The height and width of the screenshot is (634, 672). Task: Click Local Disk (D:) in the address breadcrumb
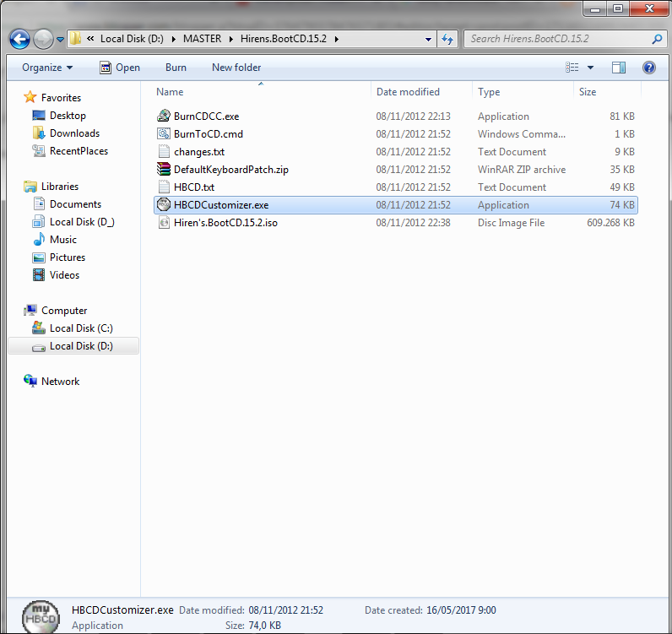pos(132,39)
